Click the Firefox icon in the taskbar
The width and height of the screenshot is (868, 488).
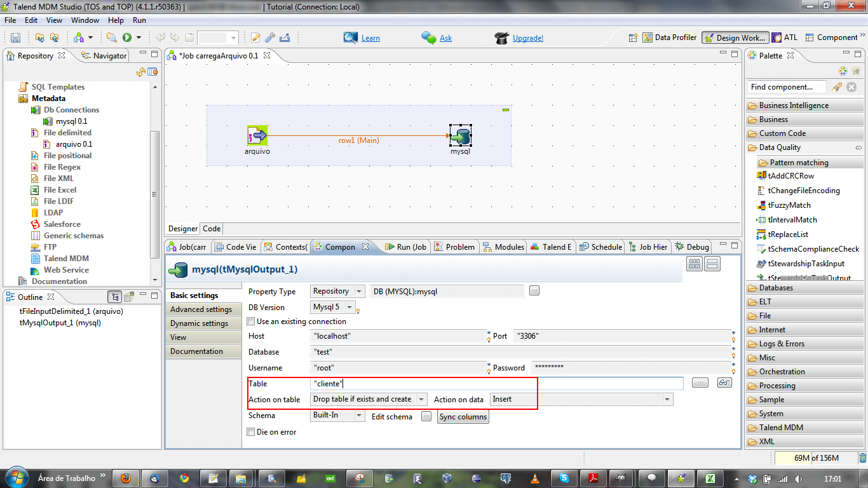[126, 478]
